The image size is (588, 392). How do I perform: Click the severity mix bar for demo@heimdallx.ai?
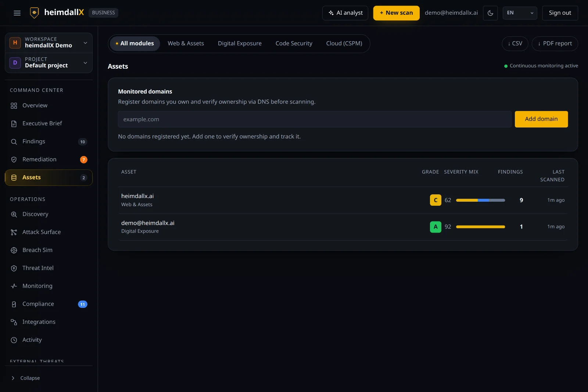point(480,227)
